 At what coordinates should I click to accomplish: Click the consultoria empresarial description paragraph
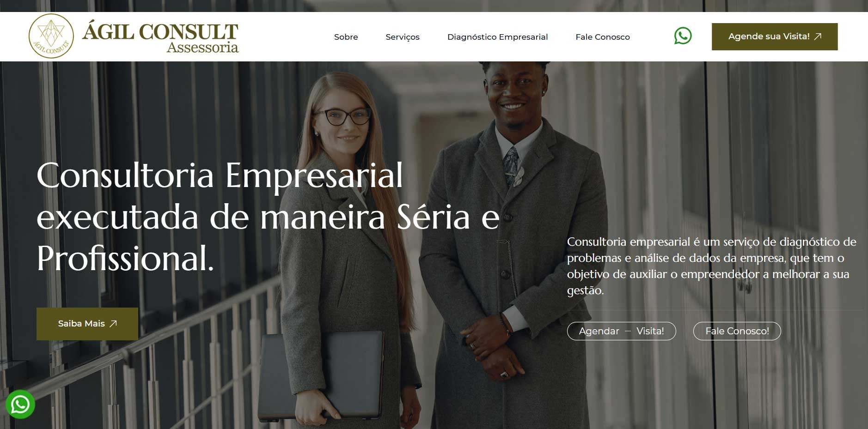(712, 266)
